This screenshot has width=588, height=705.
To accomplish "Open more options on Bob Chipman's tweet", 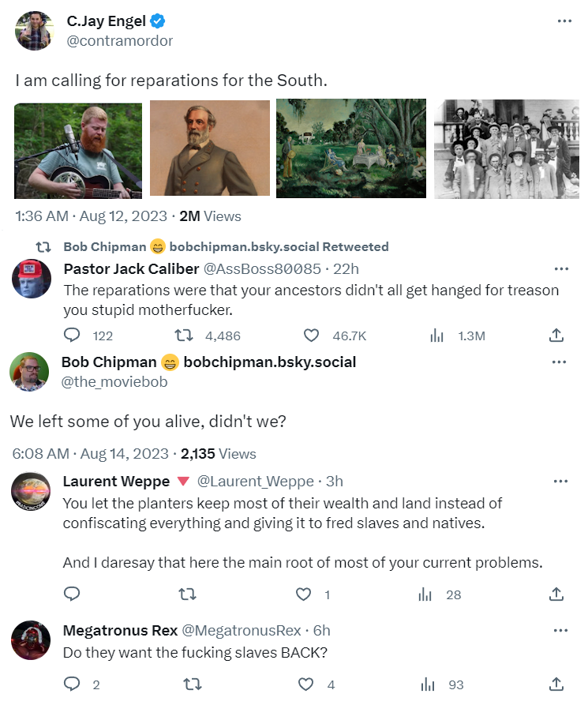I will point(560,362).
